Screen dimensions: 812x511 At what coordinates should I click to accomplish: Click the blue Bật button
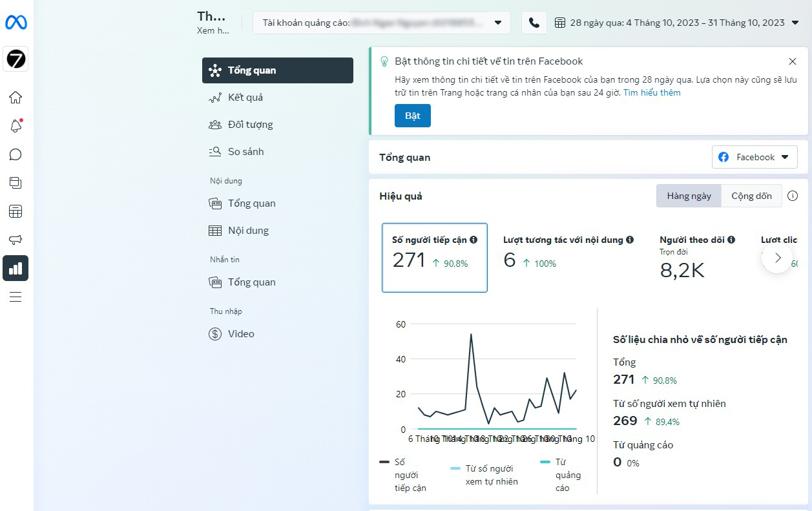coord(412,116)
